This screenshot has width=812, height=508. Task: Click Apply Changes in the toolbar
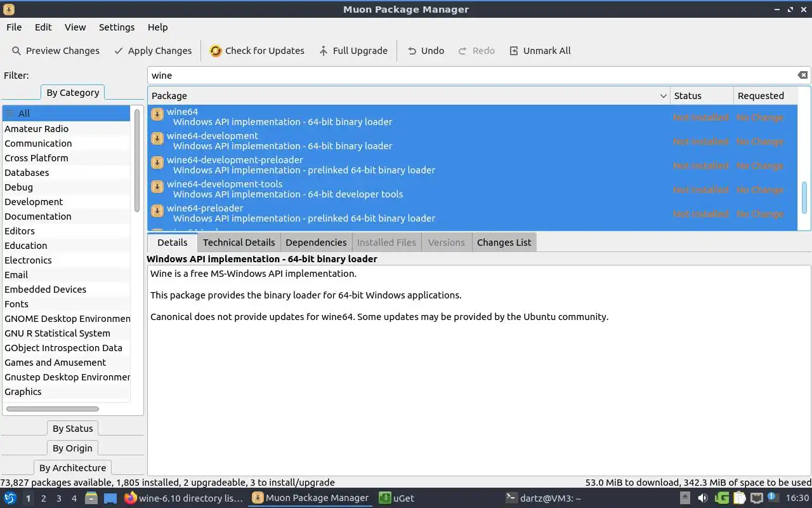tap(153, 51)
